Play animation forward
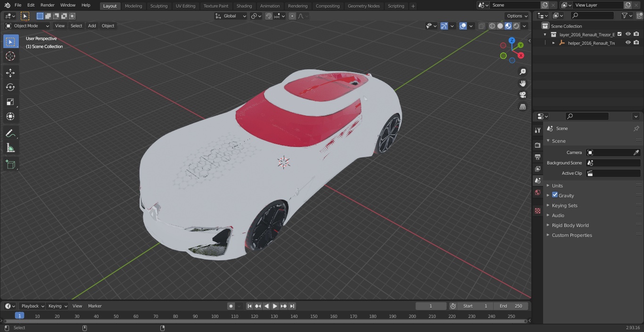Screen dimensions: 644x332 point(275,306)
